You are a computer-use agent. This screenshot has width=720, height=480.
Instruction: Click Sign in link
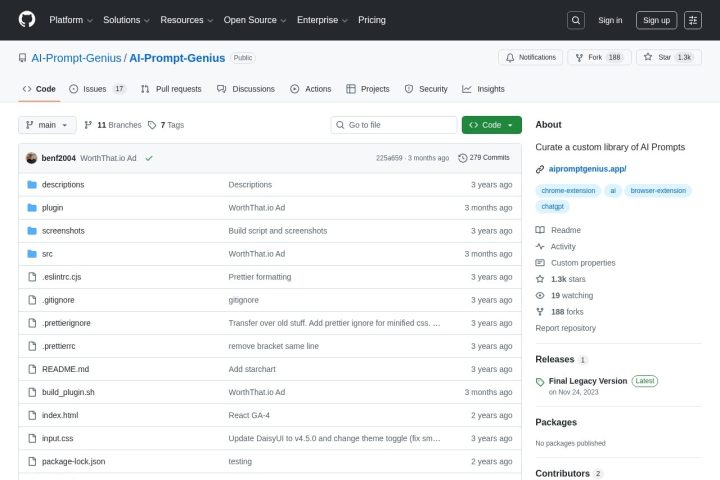tap(610, 20)
